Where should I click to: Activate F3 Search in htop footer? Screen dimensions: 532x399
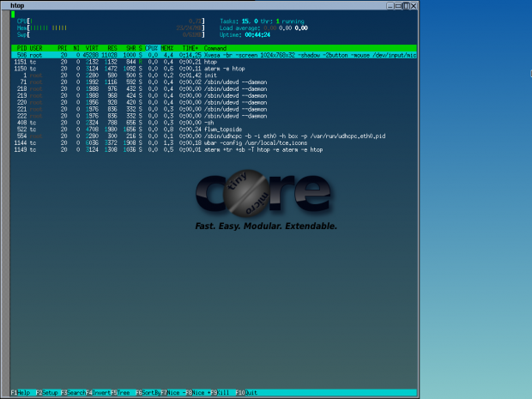[x=73, y=392]
